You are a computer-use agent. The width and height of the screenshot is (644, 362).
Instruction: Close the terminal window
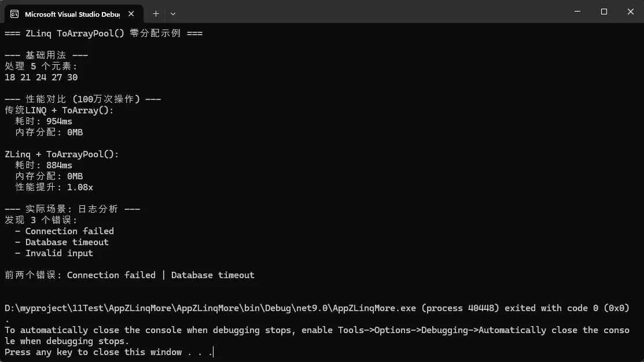pos(630,12)
